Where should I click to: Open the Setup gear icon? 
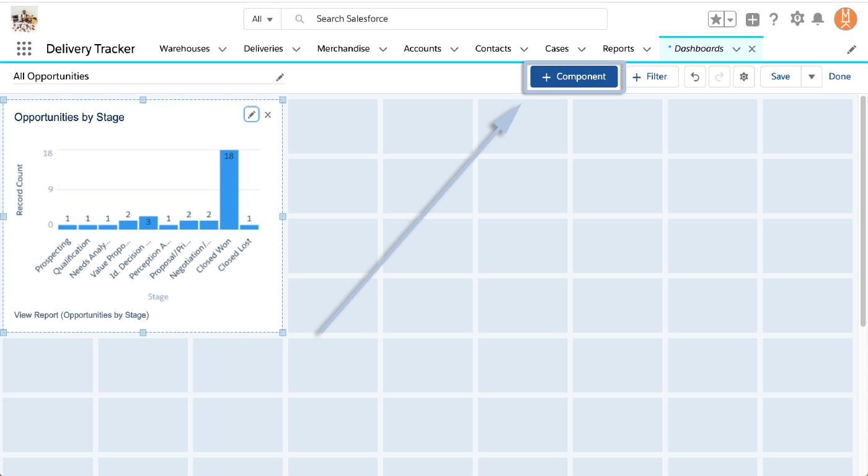797,19
